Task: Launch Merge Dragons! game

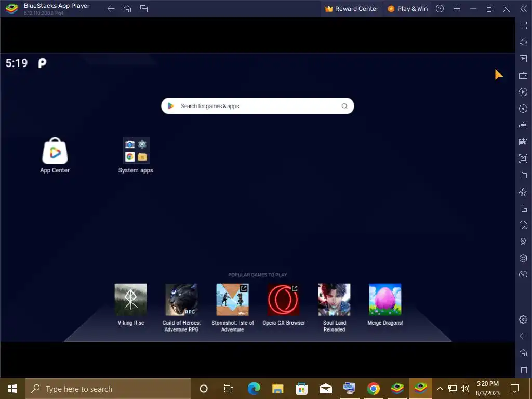Action: [x=385, y=300]
